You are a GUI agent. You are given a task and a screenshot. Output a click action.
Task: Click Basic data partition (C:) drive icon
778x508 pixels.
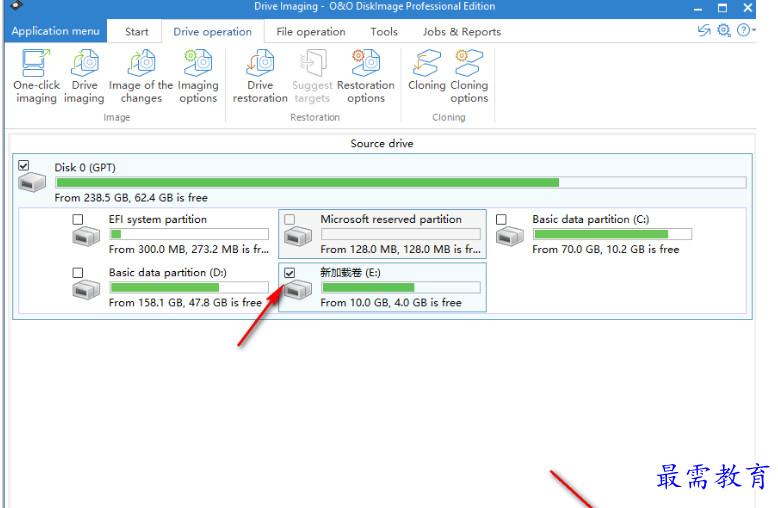[x=510, y=236]
